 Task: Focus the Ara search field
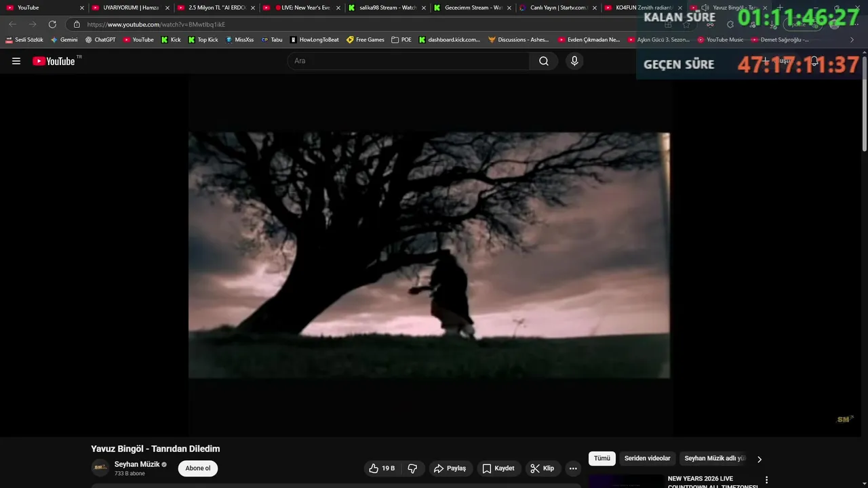click(408, 61)
